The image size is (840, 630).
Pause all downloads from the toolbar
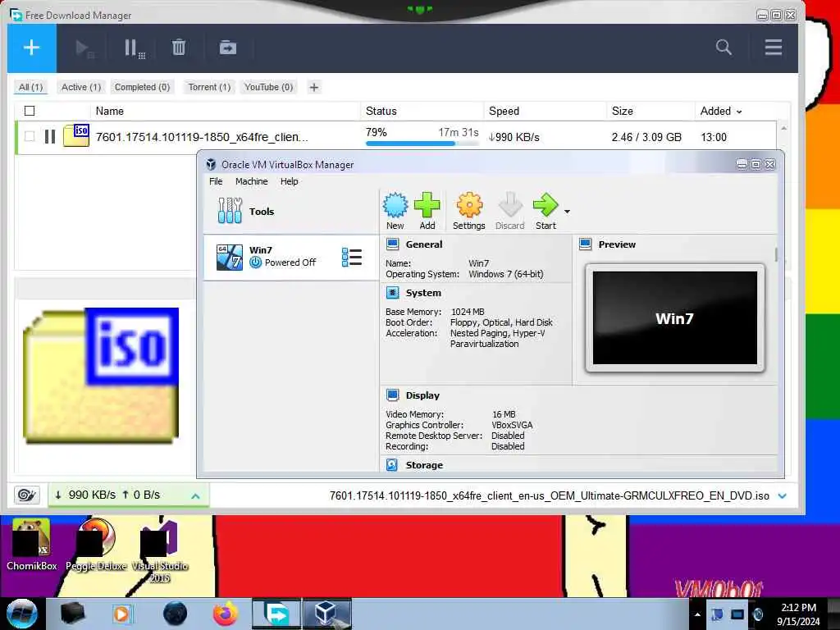pyautogui.click(x=134, y=48)
